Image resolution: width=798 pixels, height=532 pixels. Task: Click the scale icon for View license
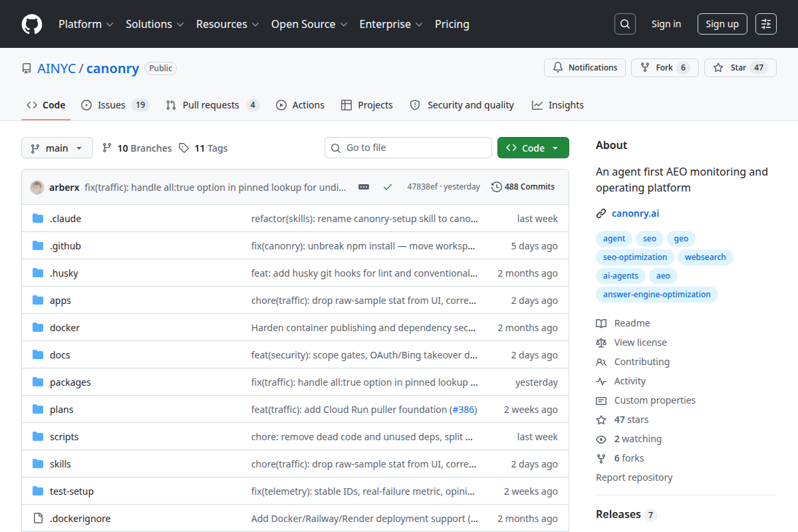[601, 342]
